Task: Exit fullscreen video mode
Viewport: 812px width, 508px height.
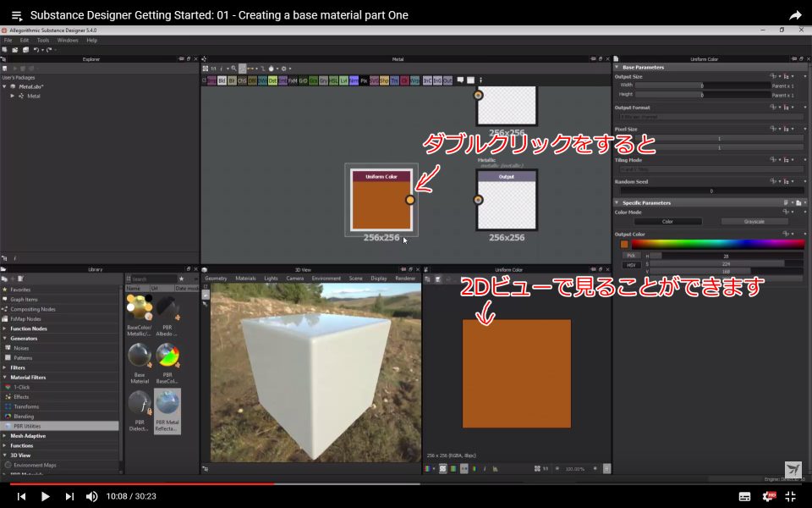Action: click(x=790, y=496)
